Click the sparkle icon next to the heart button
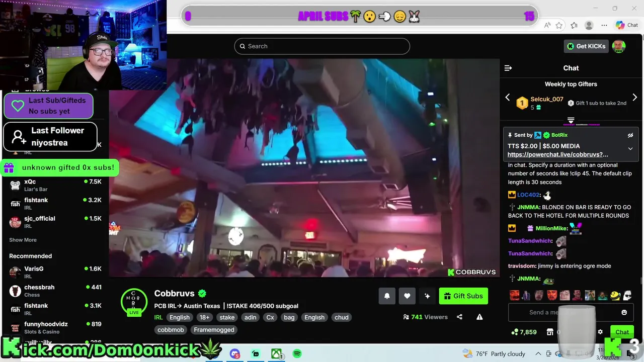 coord(427,296)
